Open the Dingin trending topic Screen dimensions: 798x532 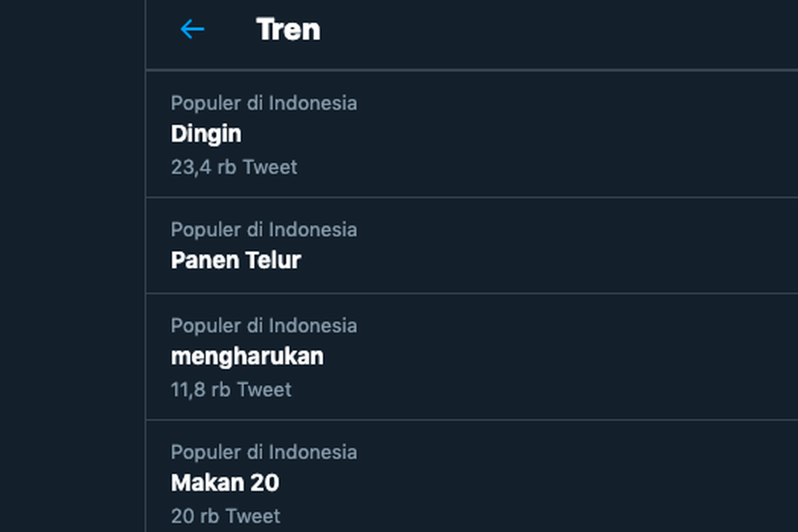click(206, 134)
